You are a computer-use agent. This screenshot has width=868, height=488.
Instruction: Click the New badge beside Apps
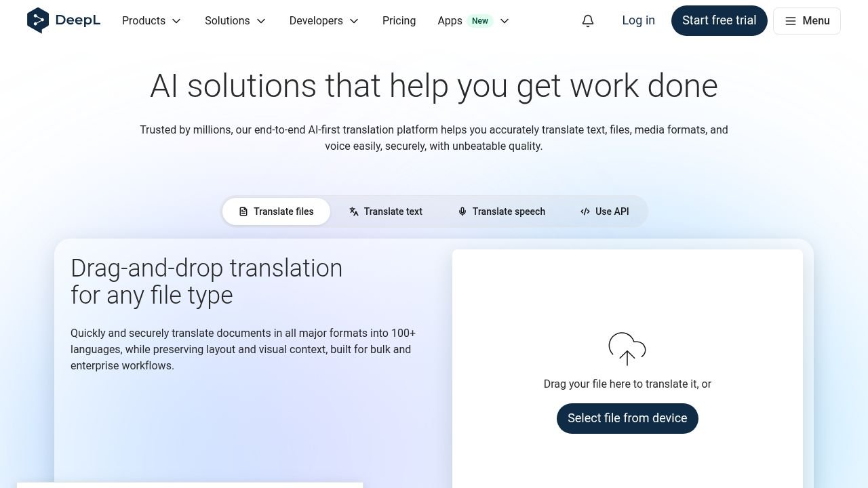480,21
